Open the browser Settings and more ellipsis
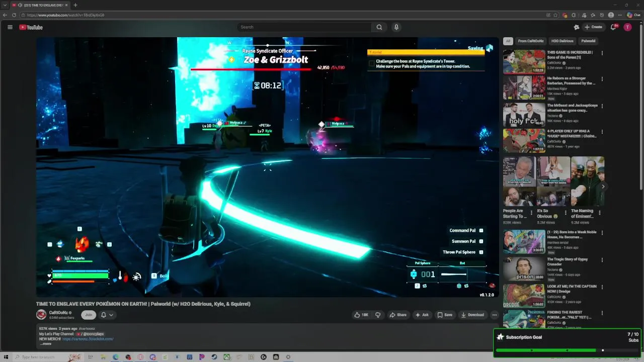The height and width of the screenshot is (362, 644). [620, 15]
